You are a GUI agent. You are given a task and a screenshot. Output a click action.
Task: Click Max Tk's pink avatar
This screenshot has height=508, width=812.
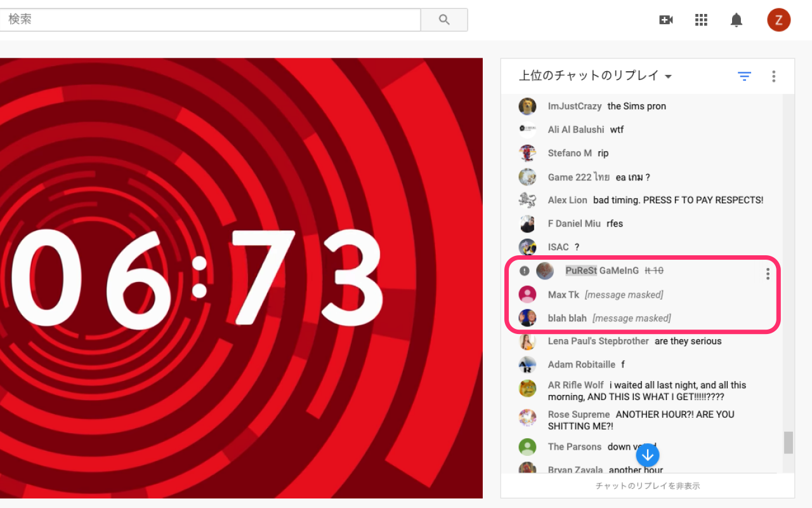tap(527, 295)
